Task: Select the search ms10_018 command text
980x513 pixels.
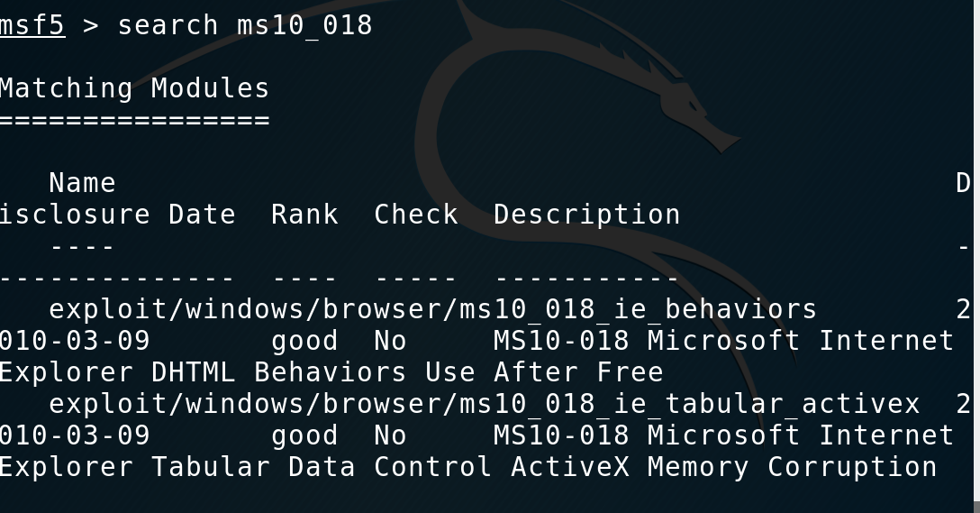Action: 245,25
